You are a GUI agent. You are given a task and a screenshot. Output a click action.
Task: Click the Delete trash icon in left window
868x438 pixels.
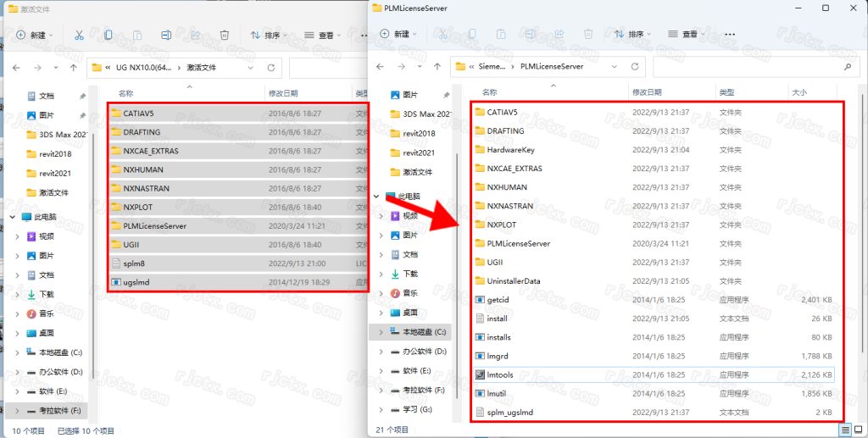[224, 36]
